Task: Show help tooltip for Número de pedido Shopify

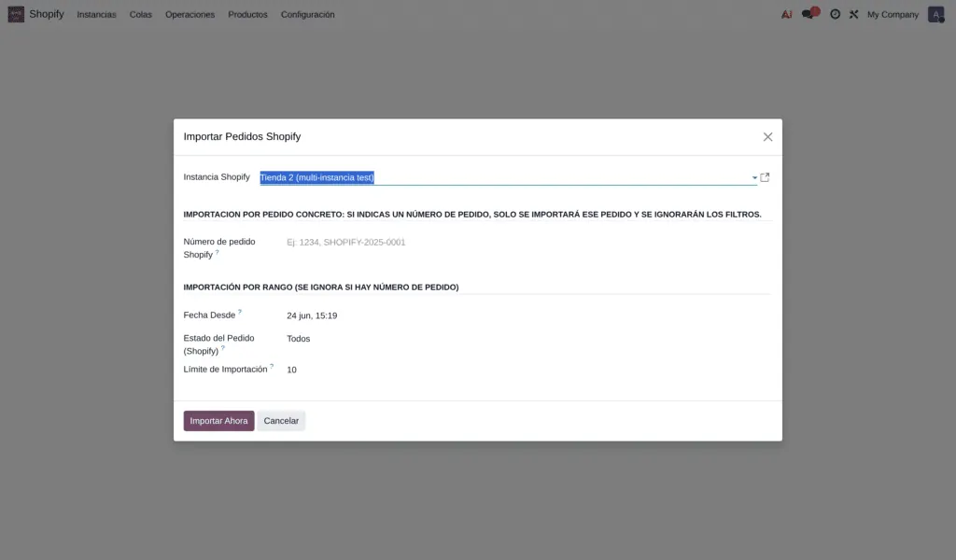Action: point(217,252)
